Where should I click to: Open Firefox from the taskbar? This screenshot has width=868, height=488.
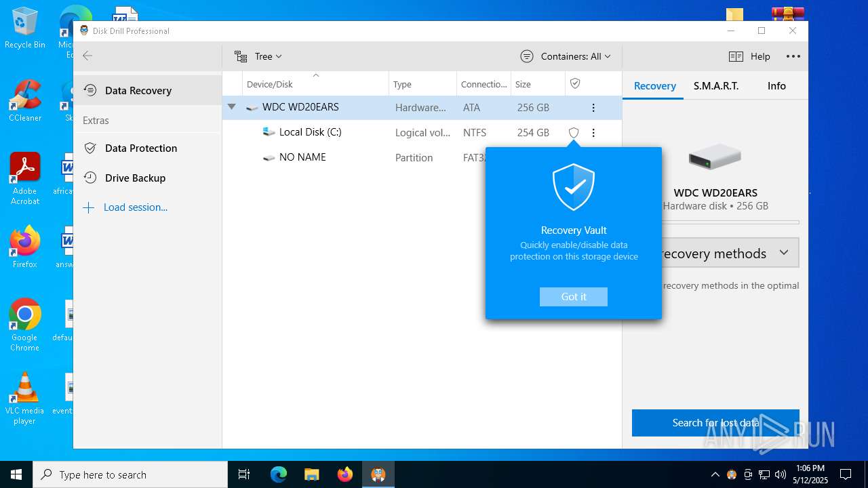click(x=345, y=474)
